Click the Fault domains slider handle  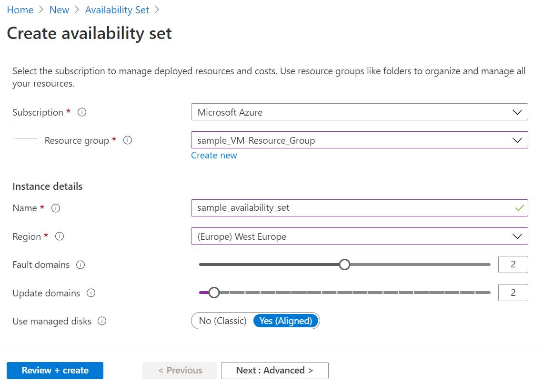344,265
